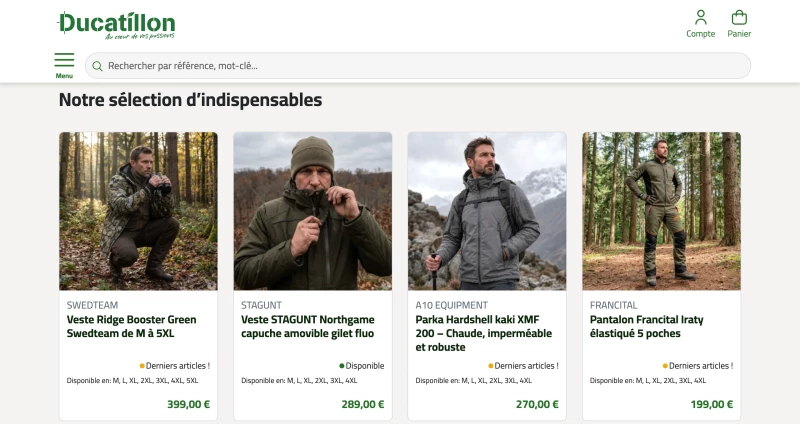
Task: Click the 199,00 € price
Action: point(712,404)
